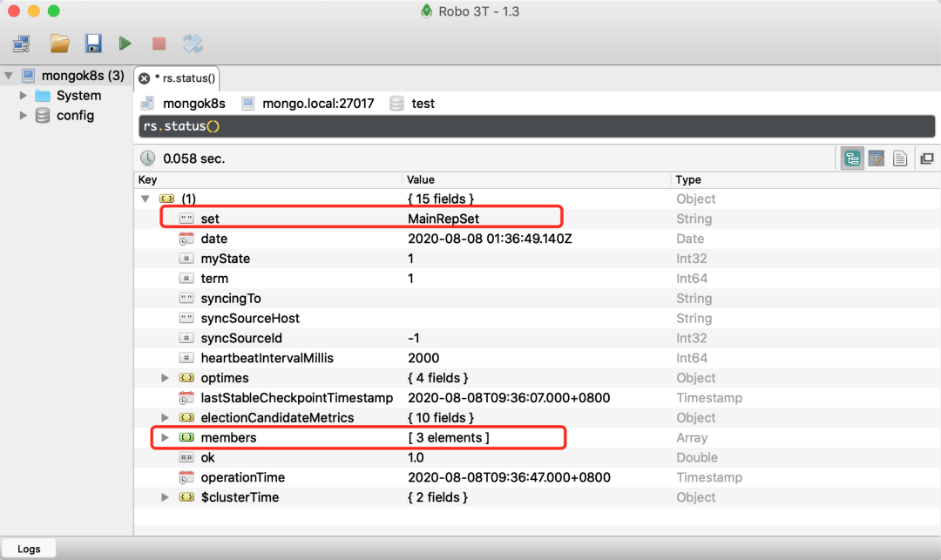Image resolution: width=941 pixels, height=560 pixels.
Task: Click the 2020-08-08 01:36:49.140Z date value
Action: pos(490,239)
